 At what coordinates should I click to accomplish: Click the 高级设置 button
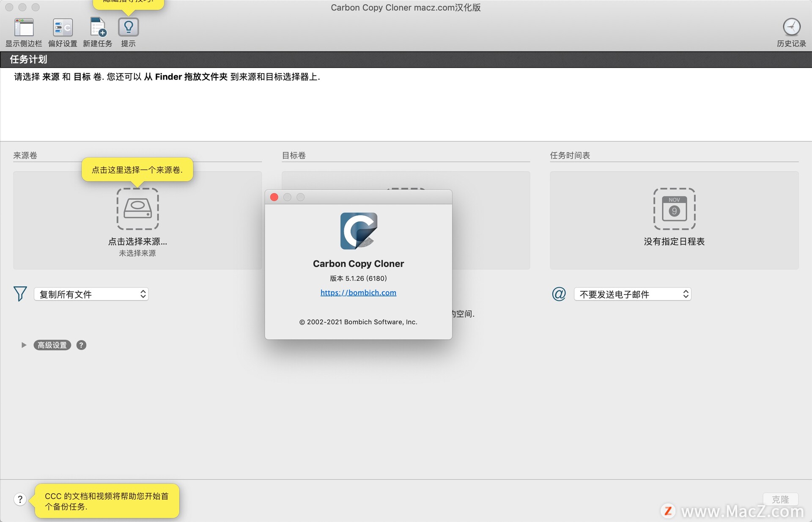[52, 345]
